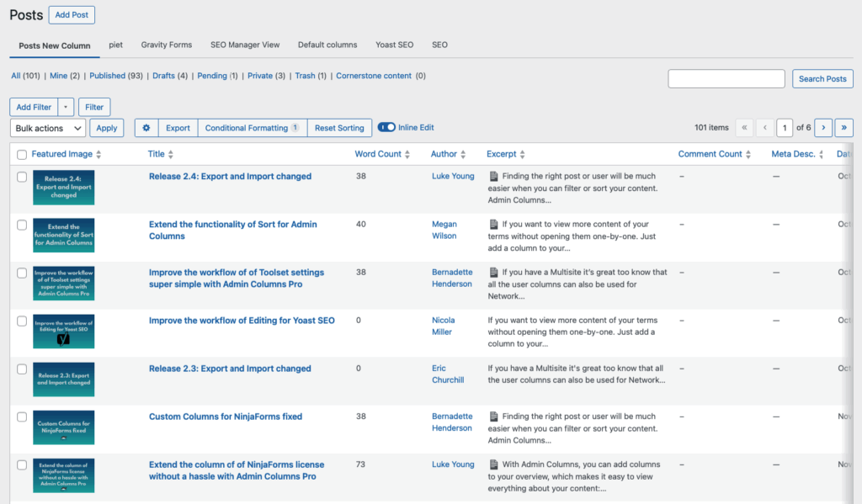The image size is (862, 504).
Task: Open the Bulk actions dropdown
Action: [x=48, y=128]
